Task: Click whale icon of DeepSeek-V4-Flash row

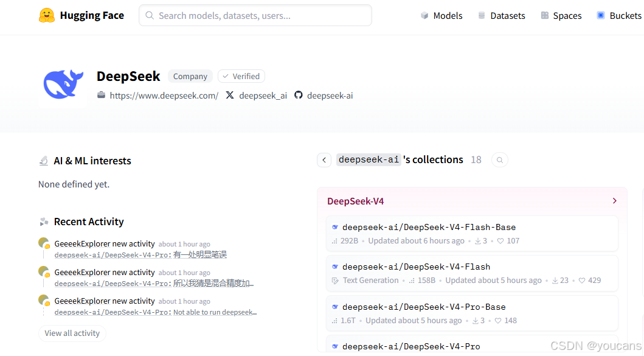Action: (335, 267)
